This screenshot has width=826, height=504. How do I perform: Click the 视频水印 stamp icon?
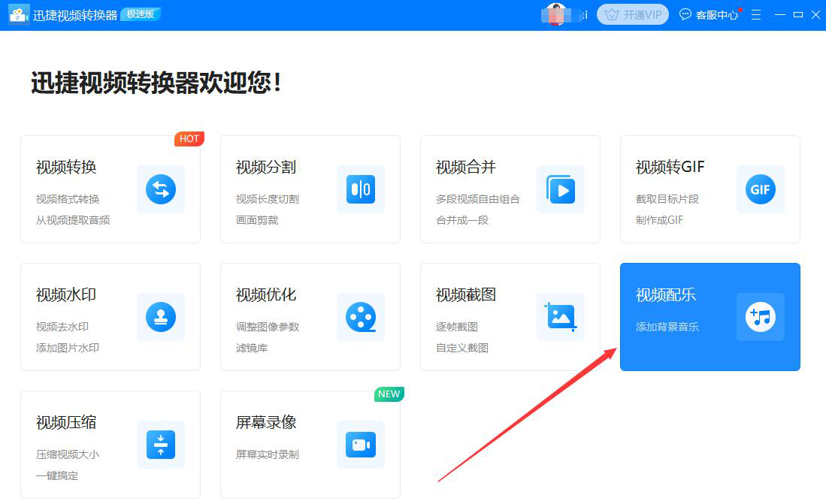(161, 317)
